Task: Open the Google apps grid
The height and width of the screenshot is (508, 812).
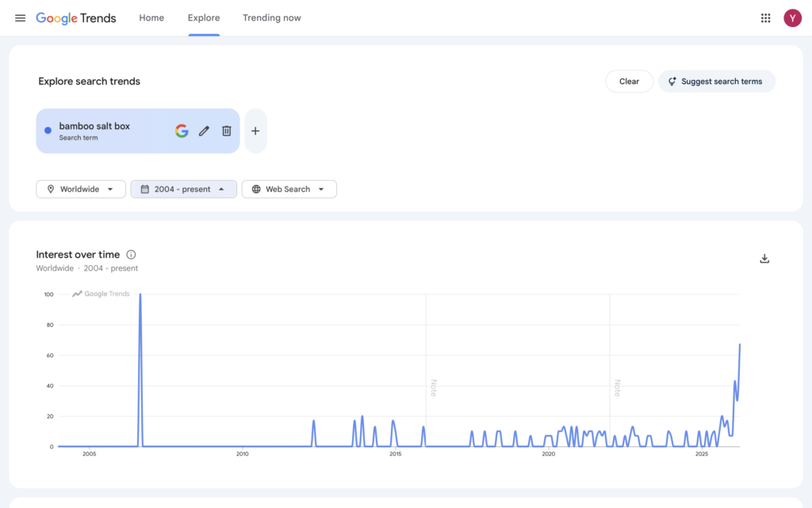Action: tap(765, 18)
